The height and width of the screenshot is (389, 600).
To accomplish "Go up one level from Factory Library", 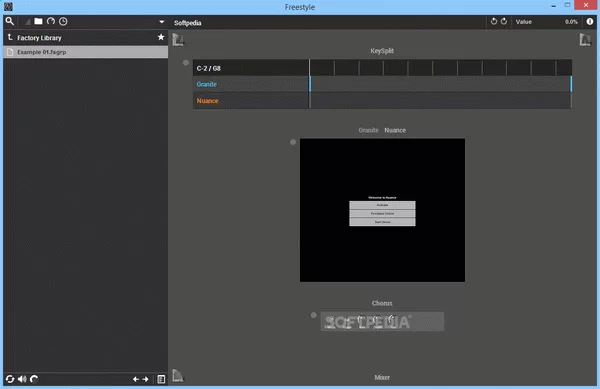I will click(x=10, y=37).
